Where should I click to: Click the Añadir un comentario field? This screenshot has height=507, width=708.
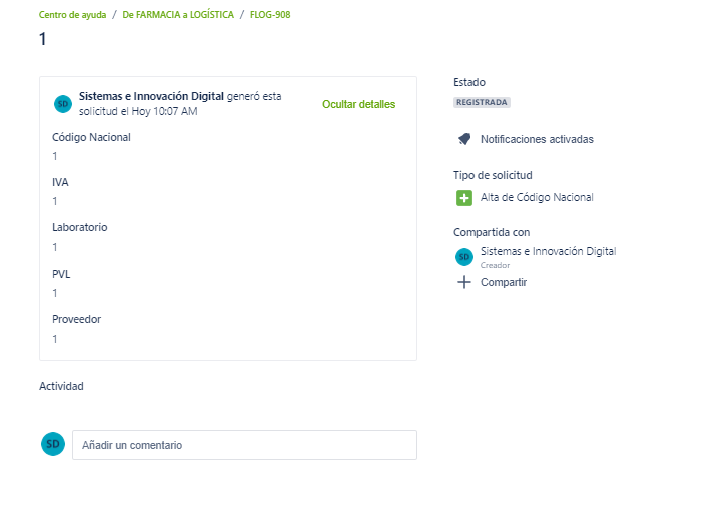244,445
